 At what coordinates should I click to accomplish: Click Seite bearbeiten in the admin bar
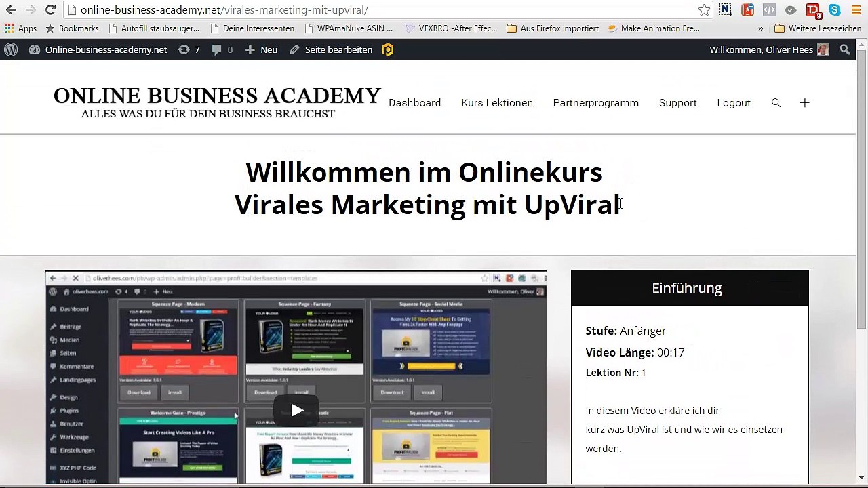point(331,49)
